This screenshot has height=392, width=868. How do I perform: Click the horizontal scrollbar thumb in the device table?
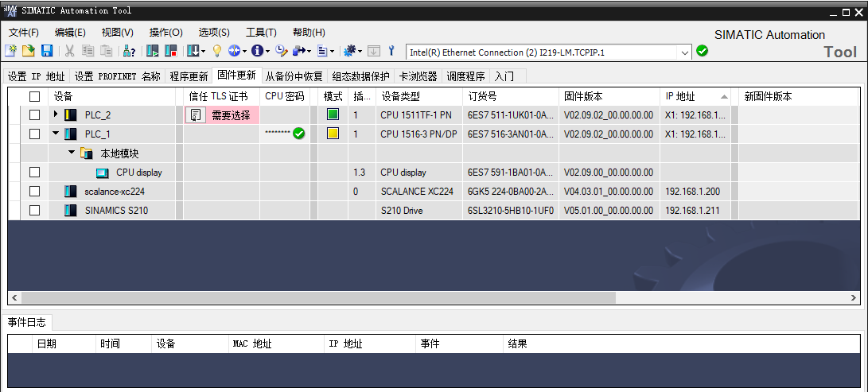(x=319, y=297)
